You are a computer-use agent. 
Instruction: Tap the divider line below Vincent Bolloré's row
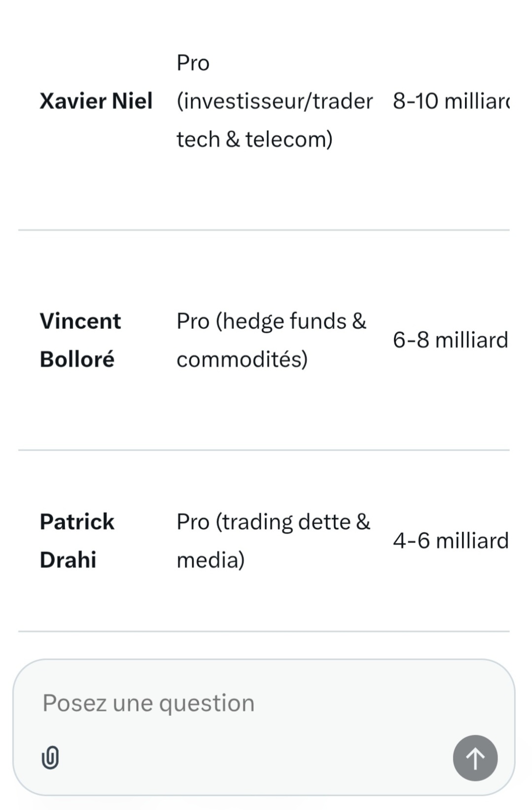(x=264, y=450)
